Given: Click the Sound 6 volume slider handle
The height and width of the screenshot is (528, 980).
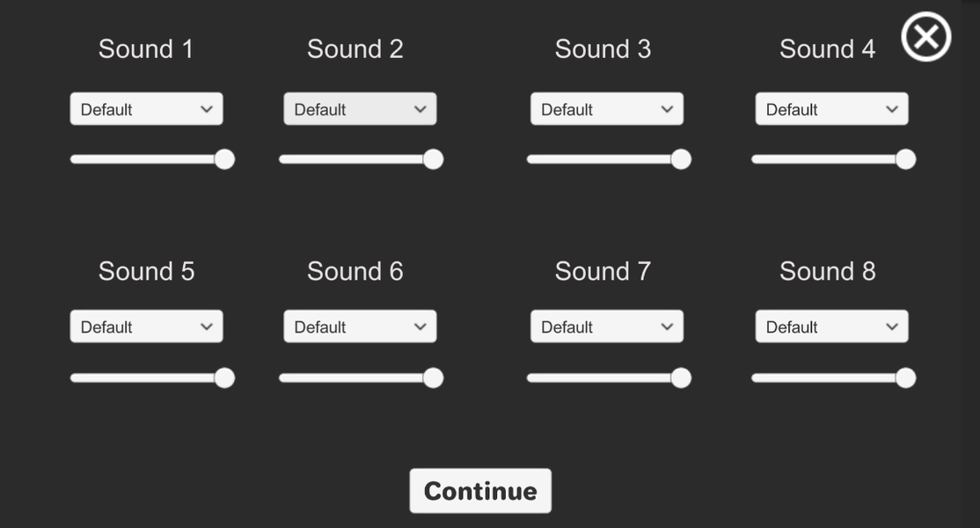Looking at the screenshot, I should point(433,378).
